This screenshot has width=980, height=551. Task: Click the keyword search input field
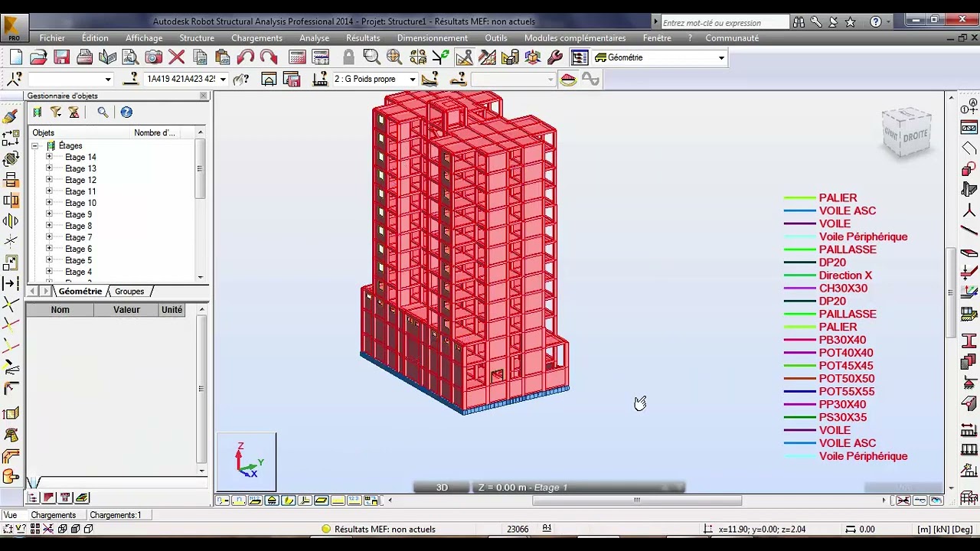[x=724, y=22]
